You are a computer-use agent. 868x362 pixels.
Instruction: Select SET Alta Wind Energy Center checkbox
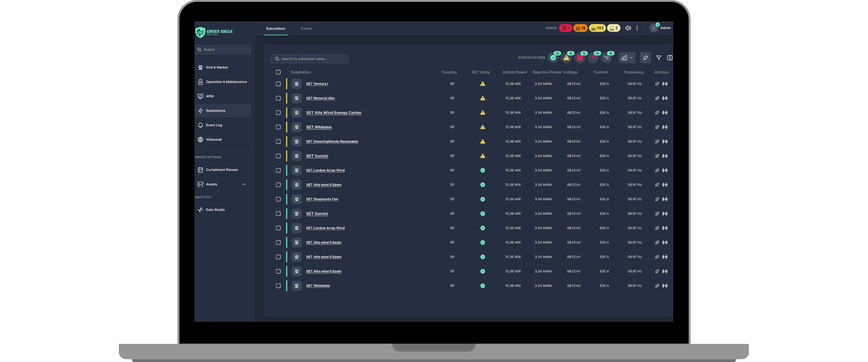click(278, 113)
